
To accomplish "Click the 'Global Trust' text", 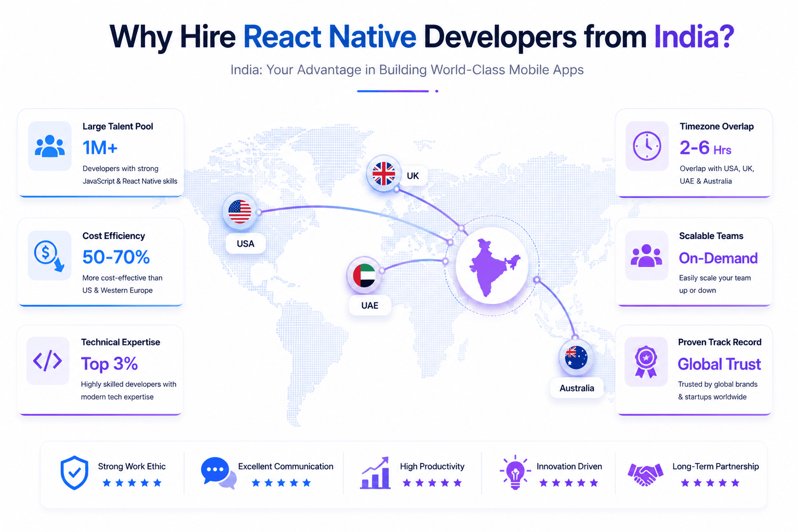I will click(720, 364).
